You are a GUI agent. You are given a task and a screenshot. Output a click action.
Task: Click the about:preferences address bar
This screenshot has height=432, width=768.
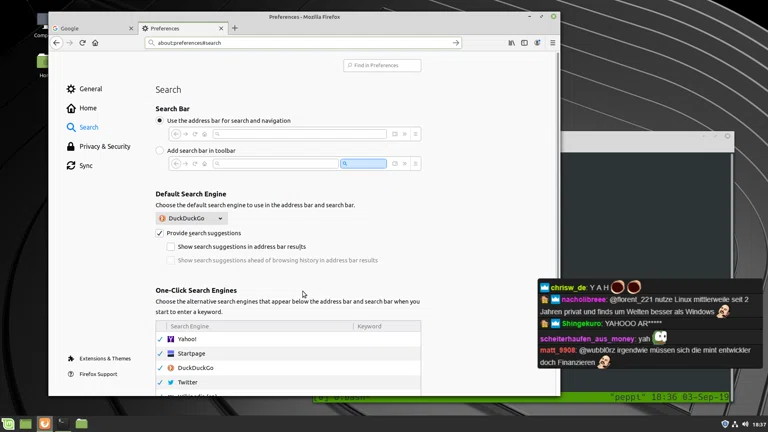pyautogui.click(x=303, y=43)
